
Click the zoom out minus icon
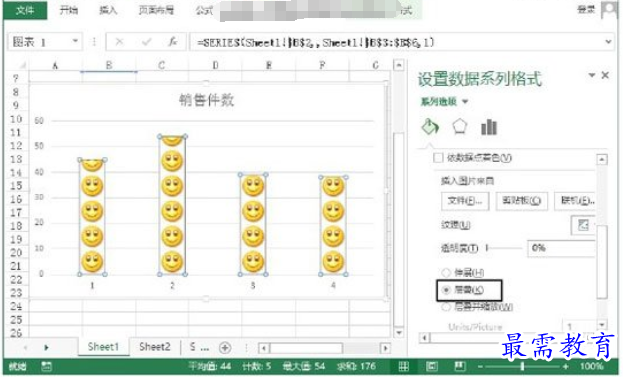(x=481, y=366)
